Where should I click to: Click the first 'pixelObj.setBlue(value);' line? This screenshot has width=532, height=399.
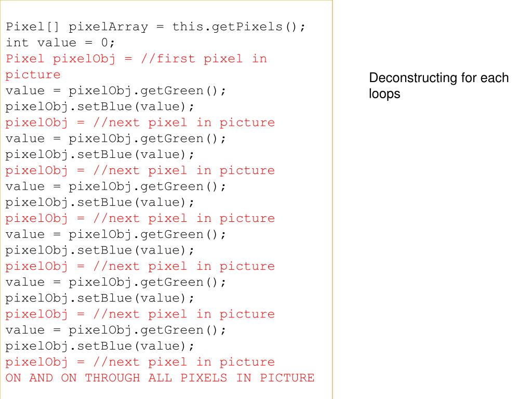(x=100, y=107)
